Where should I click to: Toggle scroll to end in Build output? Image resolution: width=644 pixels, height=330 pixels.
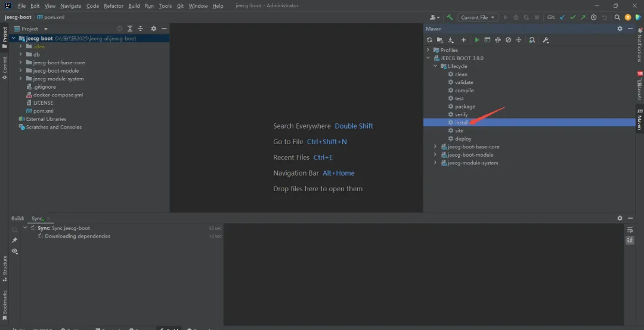[x=630, y=241]
